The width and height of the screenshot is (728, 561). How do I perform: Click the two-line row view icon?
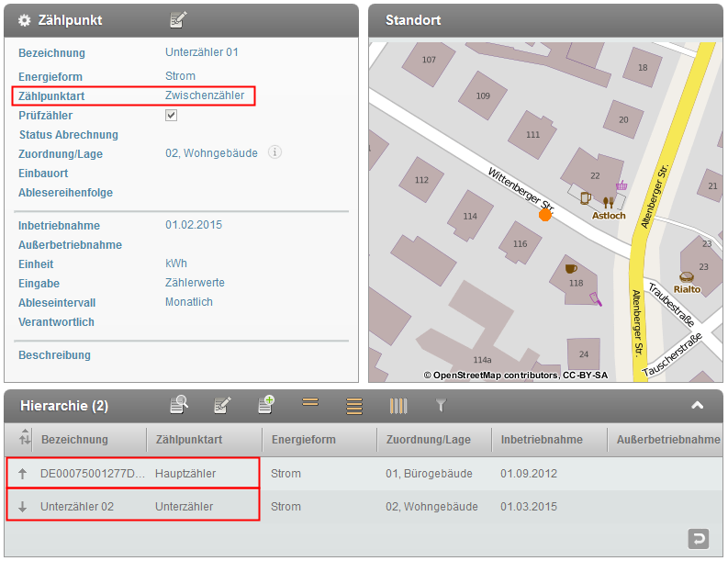click(x=310, y=403)
